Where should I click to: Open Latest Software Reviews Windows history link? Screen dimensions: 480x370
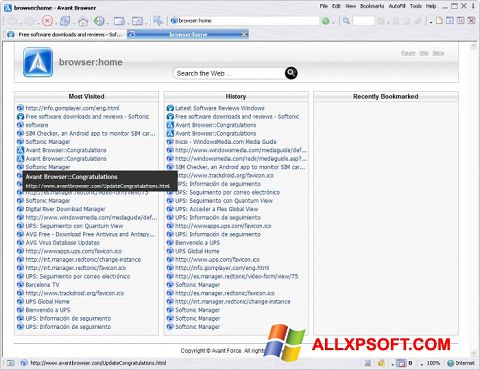(x=220, y=108)
